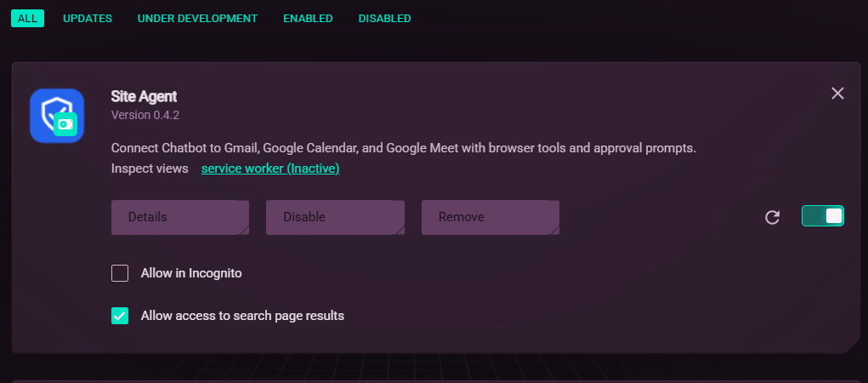Image resolution: width=868 pixels, height=383 pixels.
Task: Click the Site Agent title text
Action: pyautogui.click(x=144, y=96)
